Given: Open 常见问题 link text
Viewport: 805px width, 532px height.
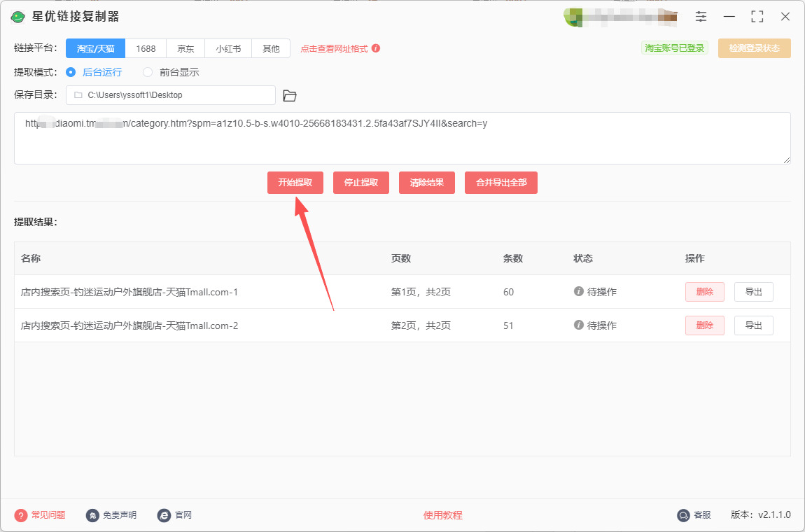Looking at the screenshot, I should [48, 515].
